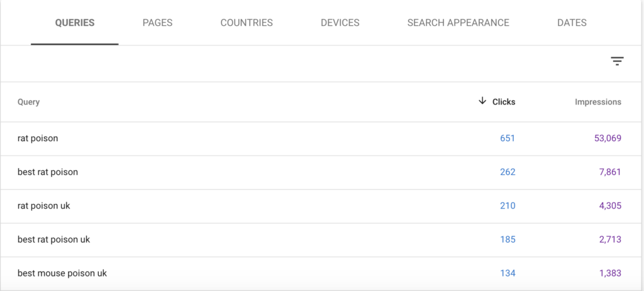Click the 53,069 impressions value
The image size is (644, 291).
(608, 139)
